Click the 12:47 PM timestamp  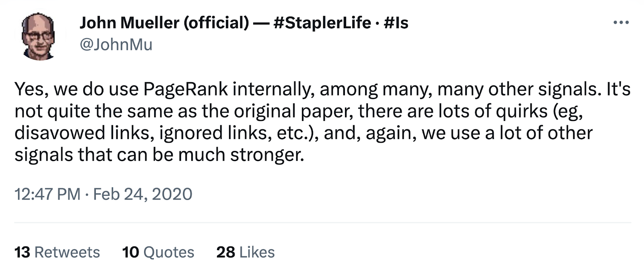[47, 194]
